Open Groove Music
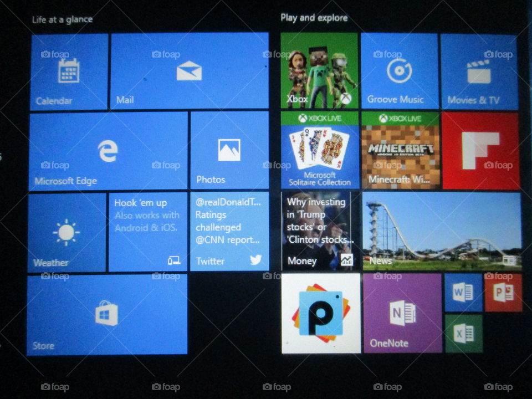 pos(398,69)
